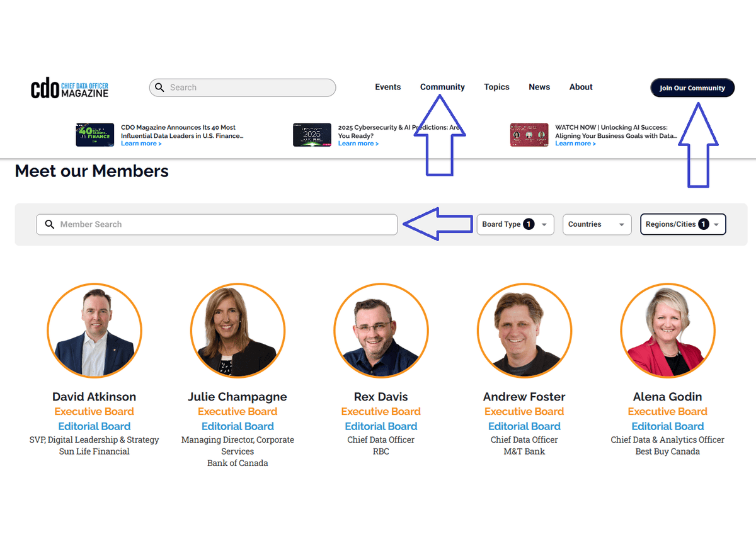This screenshot has height=534, width=756.
Task: Click the CDO Magazine logo
Action: pyautogui.click(x=69, y=88)
